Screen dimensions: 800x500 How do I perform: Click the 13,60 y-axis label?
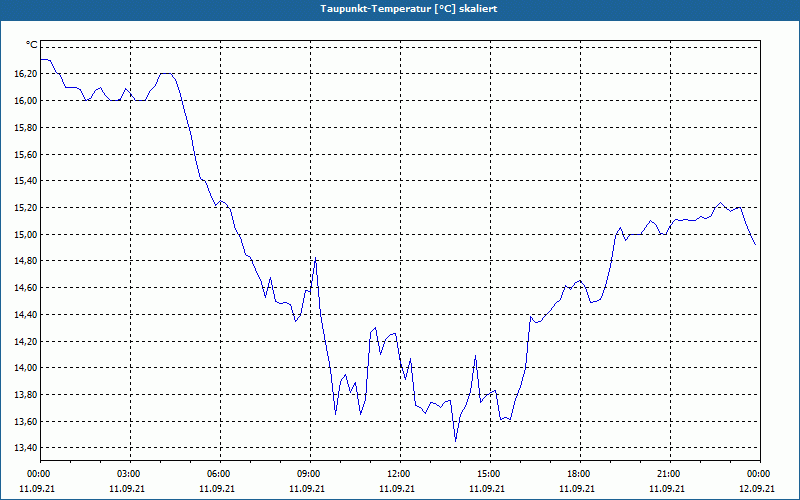(24, 422)
